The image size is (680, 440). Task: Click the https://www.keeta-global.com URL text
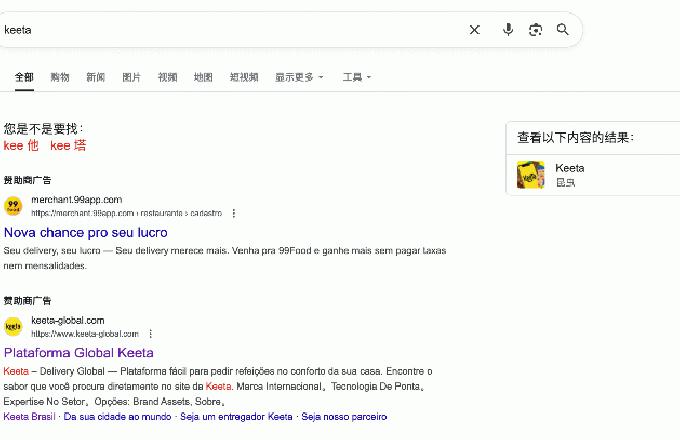85,334
